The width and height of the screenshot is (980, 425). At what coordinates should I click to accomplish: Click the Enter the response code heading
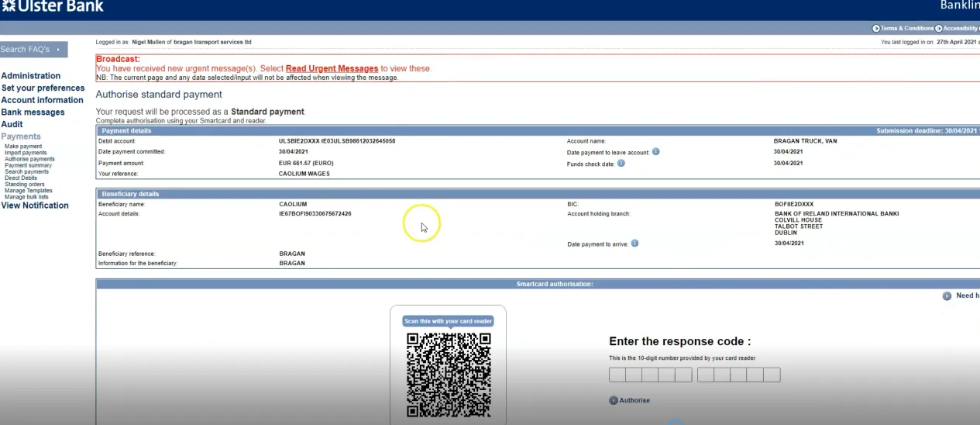tap(680, 341)
